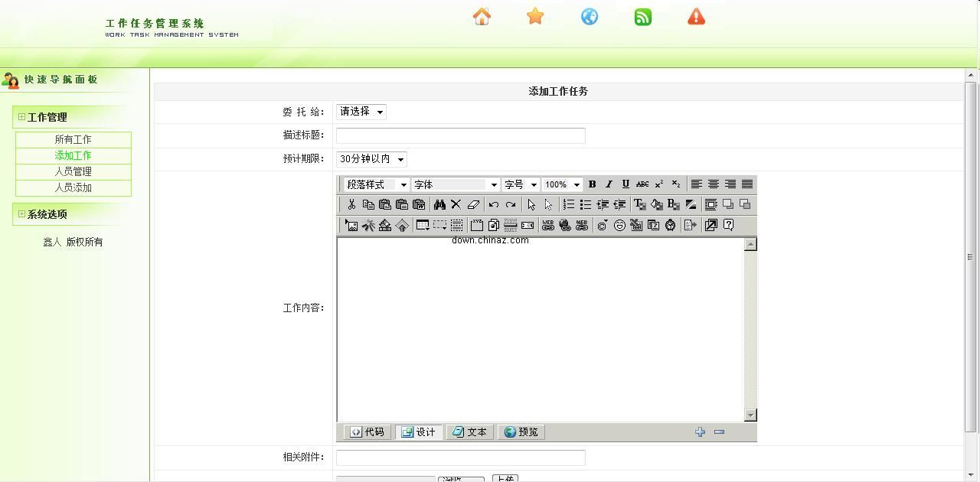Click the superscript icon
The width and height of the screenshot is (980, 482).
tap(659, 184)
